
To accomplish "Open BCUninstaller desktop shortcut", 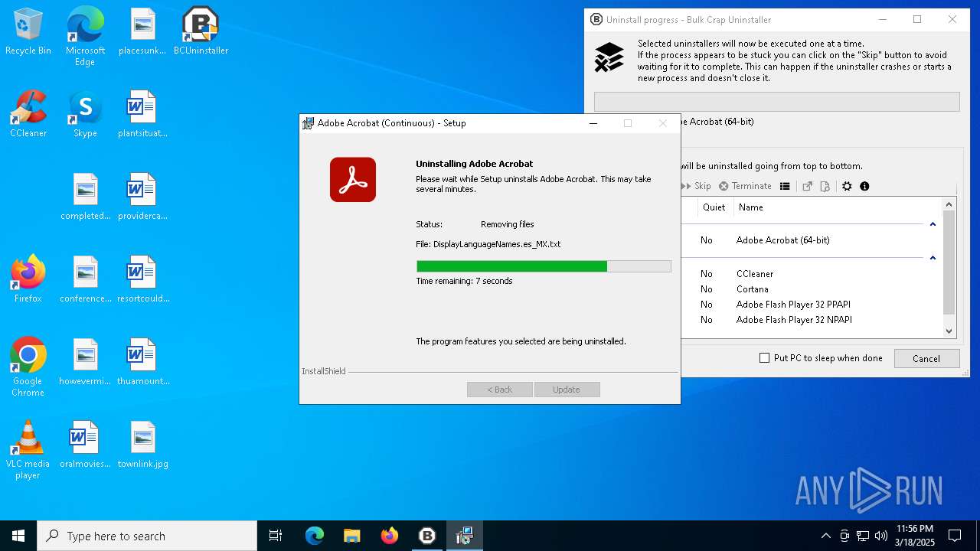I will tap(201, 32).
